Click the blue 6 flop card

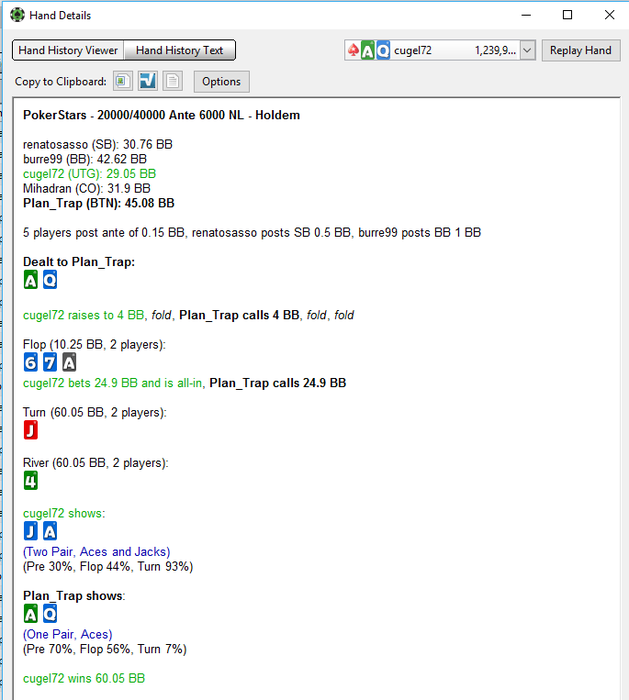point(31,362)
